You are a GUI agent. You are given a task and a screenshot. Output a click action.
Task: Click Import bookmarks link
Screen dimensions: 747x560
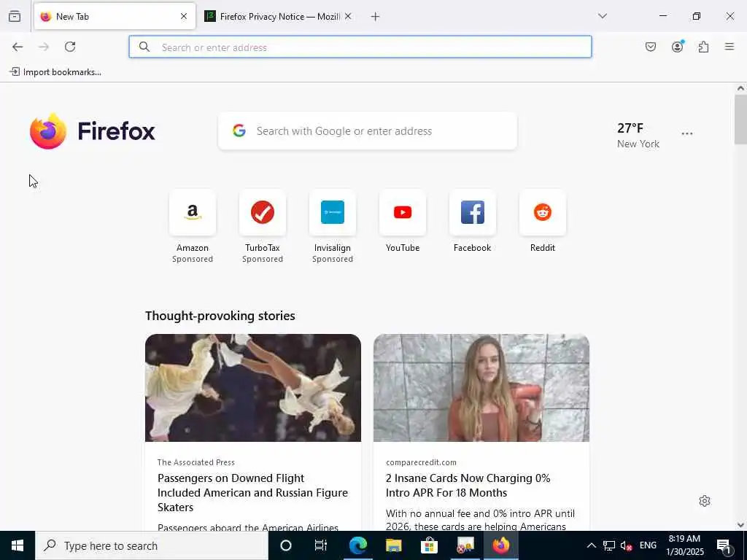point(55,72)
